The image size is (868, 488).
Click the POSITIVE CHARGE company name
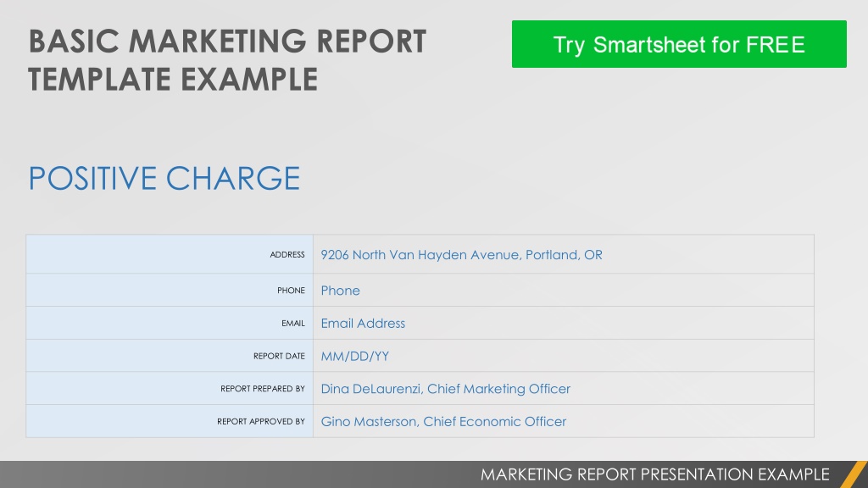pyautogui.click(x=164, y=178)
